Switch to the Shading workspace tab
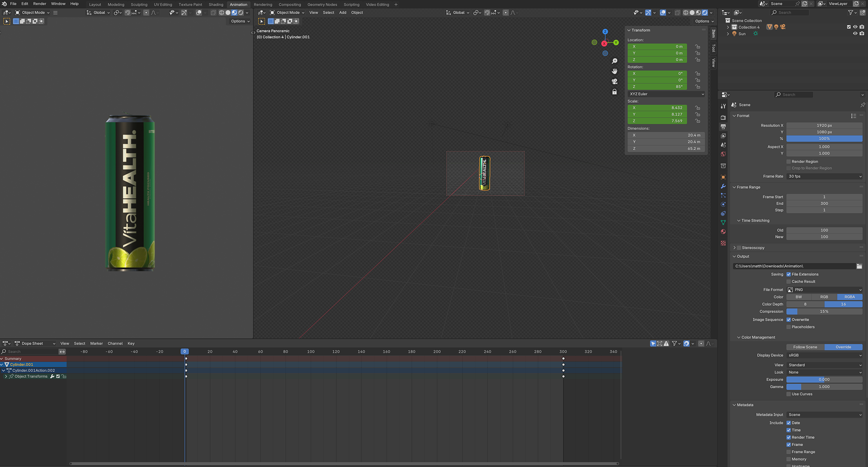Viewport: 868px width, 467px height. pos(216,5)
